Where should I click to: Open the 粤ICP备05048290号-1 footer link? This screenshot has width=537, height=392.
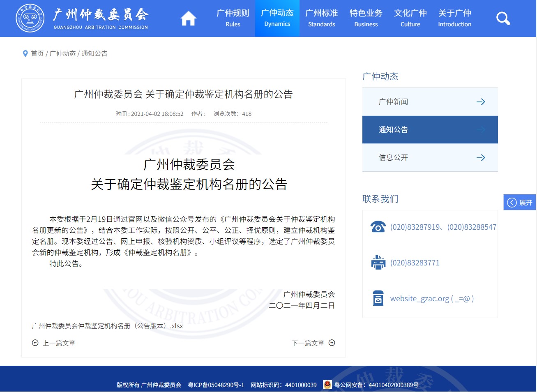pyautogui.click(x=216, y=385)
